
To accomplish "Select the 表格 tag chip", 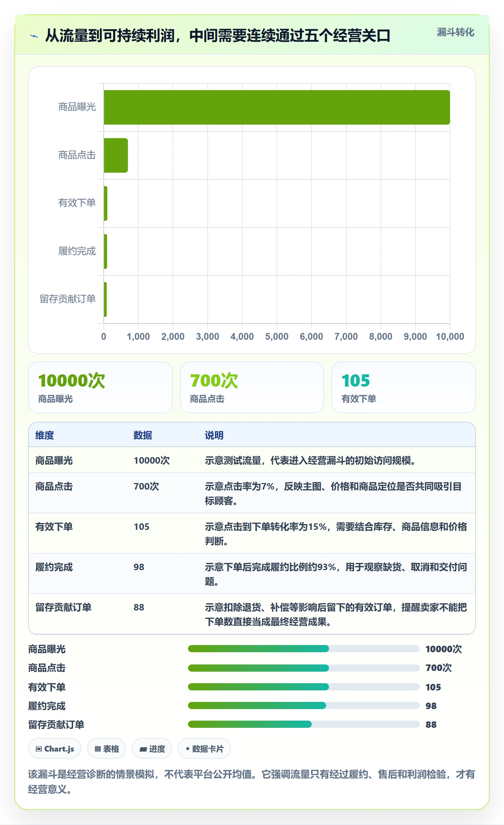I will 107,749.
